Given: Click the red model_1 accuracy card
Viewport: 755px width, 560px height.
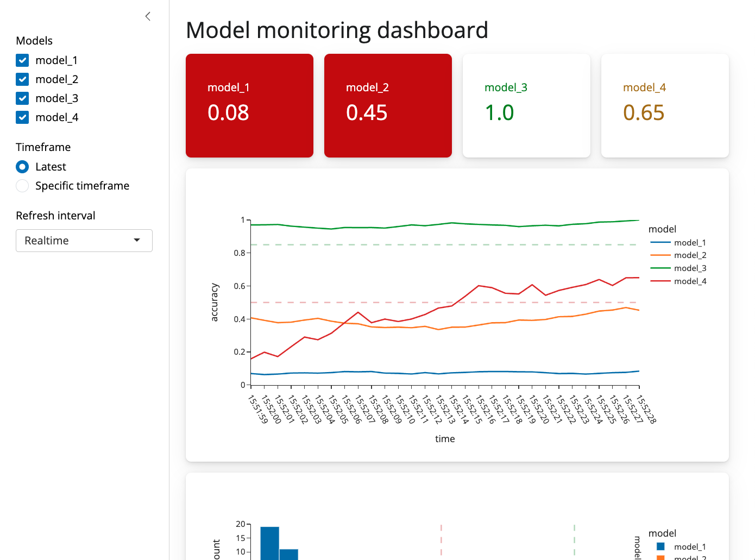Looking at the screenshot, I should [x=249, y=105].
